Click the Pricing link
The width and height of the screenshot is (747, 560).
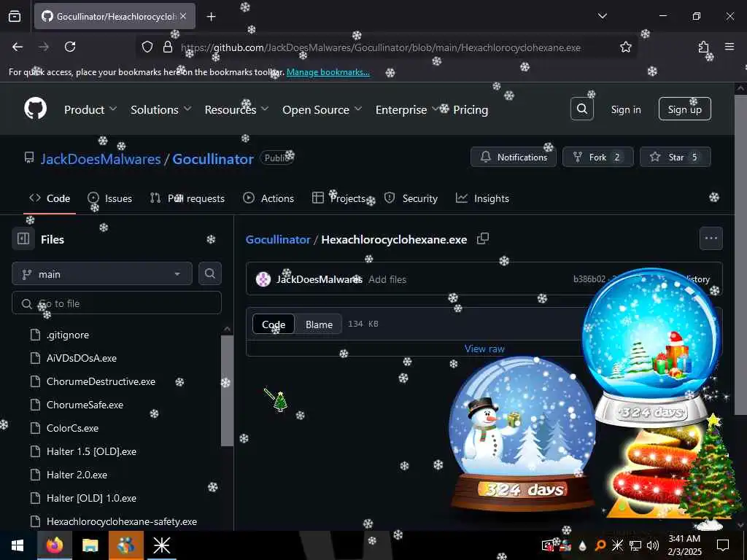(x=471, y=109)
